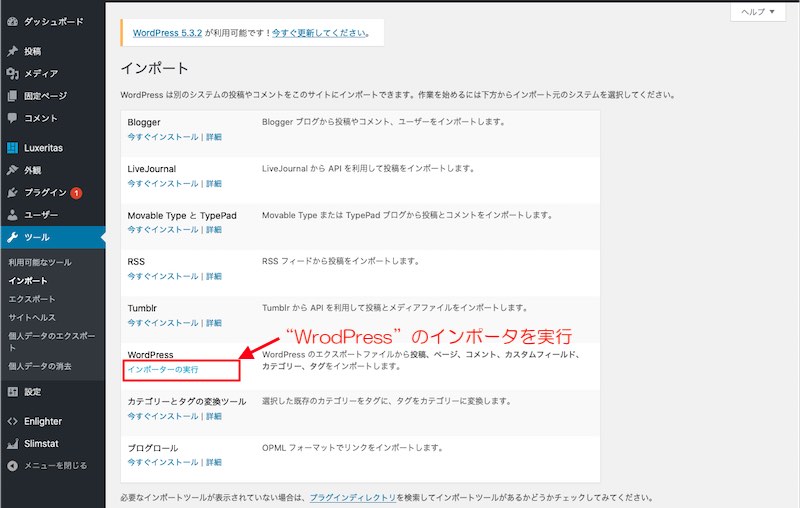Viewport: 800px width, 508px height.
Task: Click 今すぐインストール for Movable Type
Action: point(163,230)
